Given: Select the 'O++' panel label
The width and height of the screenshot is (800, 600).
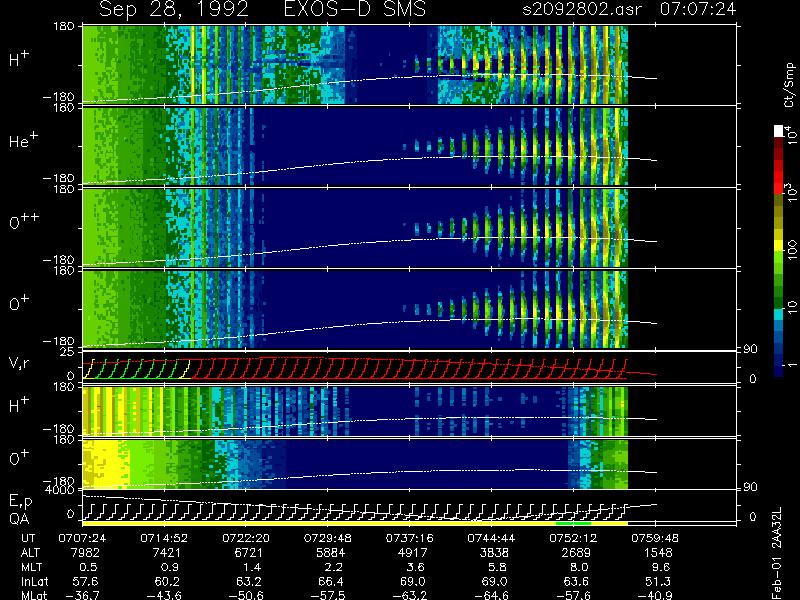Looking at the screenshot, I should click(24, 222).
